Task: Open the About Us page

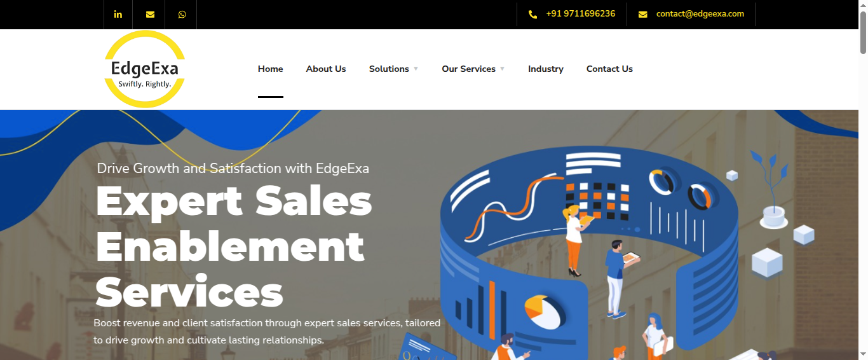Action: 326,69
